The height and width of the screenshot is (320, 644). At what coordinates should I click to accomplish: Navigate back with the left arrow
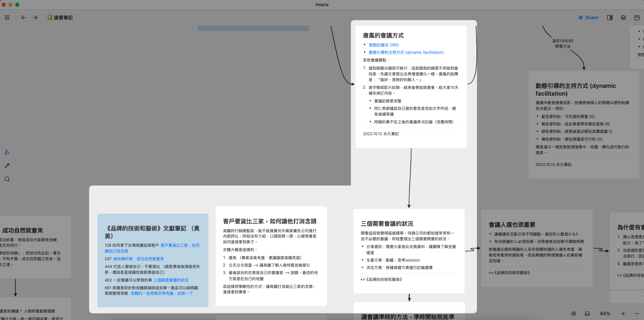(x=23, y=17)
